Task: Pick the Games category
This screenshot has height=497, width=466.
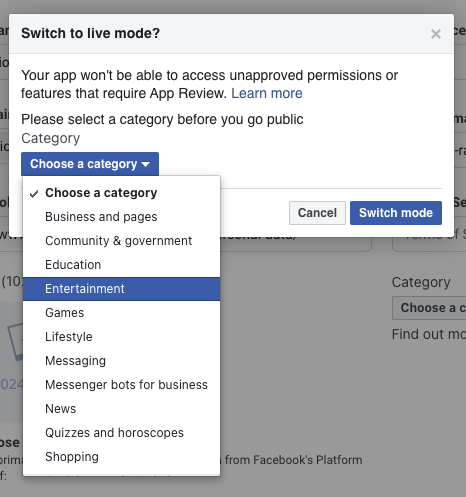Action: (x=121, y=313)
